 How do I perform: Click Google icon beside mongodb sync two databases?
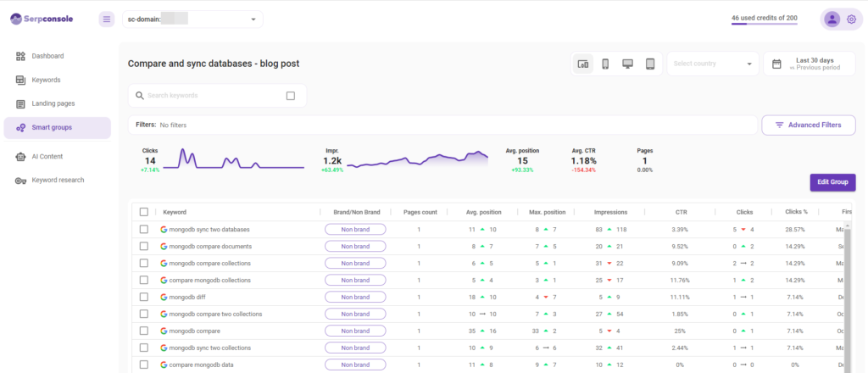pos(164,229)
